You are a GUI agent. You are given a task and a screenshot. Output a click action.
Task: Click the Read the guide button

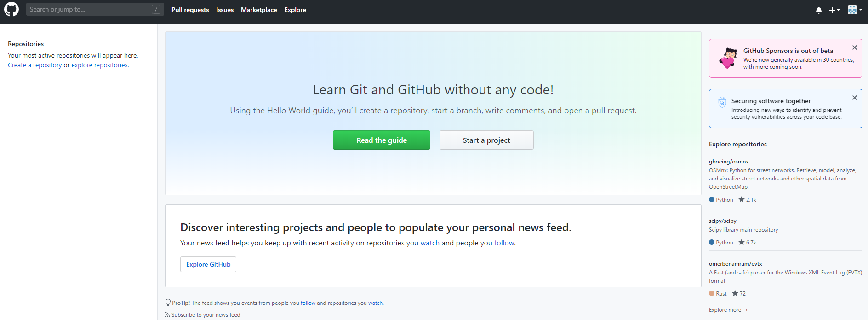382,140
